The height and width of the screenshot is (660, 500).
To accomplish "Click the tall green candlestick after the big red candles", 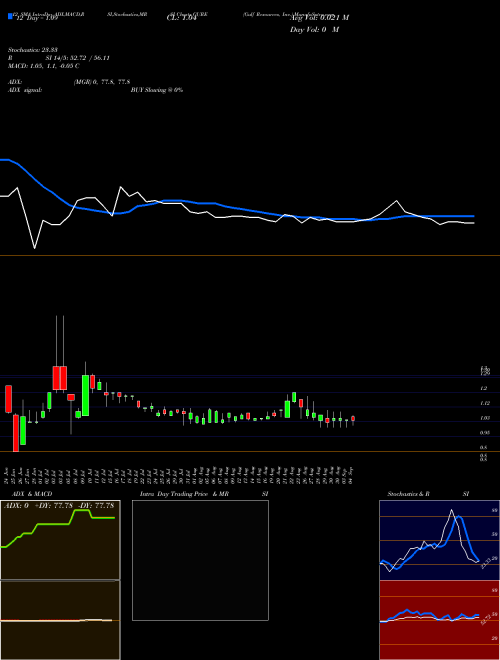I will coord(85,395).
